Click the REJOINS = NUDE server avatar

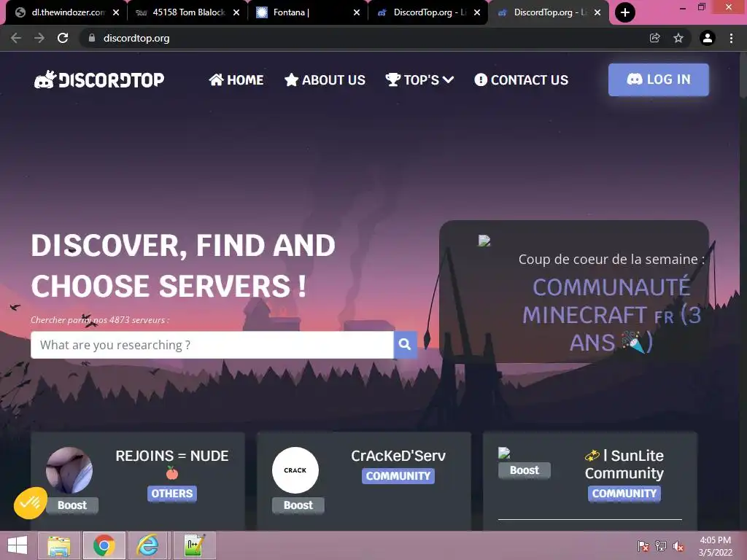[69, 470]
